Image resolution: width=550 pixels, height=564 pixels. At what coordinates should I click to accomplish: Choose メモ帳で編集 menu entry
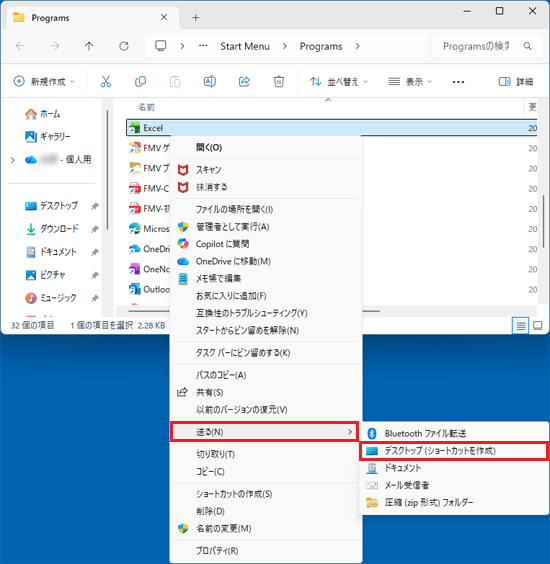(266, 278)
